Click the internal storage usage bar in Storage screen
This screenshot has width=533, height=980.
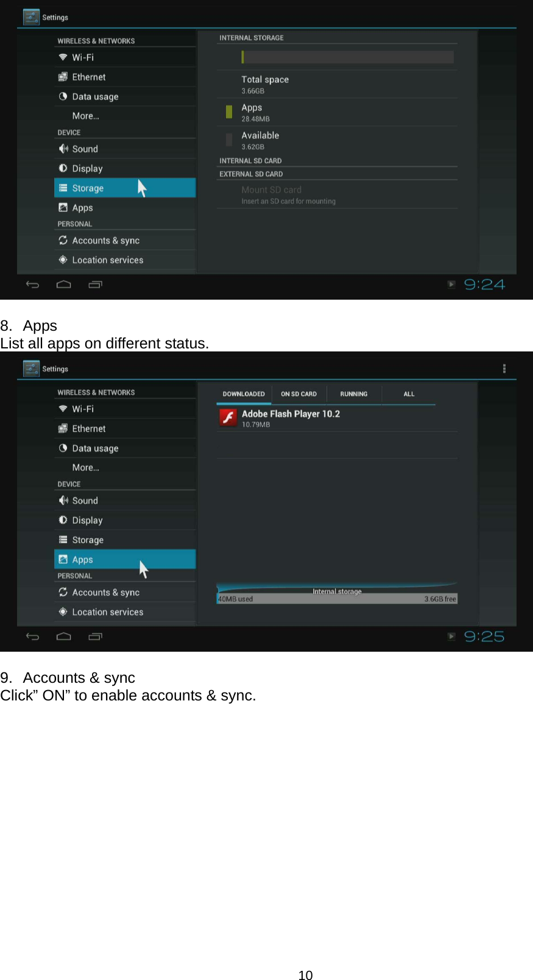point(347,57)
